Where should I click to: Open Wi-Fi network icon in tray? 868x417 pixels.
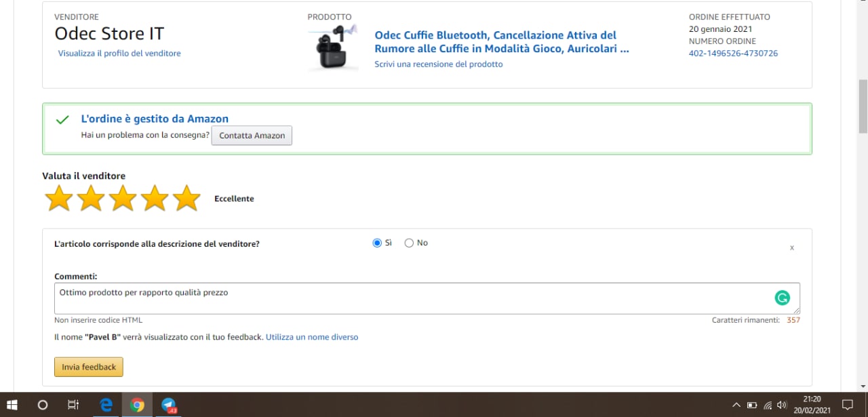pos(768,405)
